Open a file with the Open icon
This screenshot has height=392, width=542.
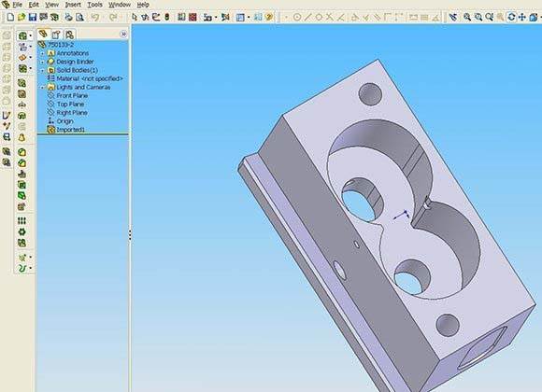click(x=21, y=17)
